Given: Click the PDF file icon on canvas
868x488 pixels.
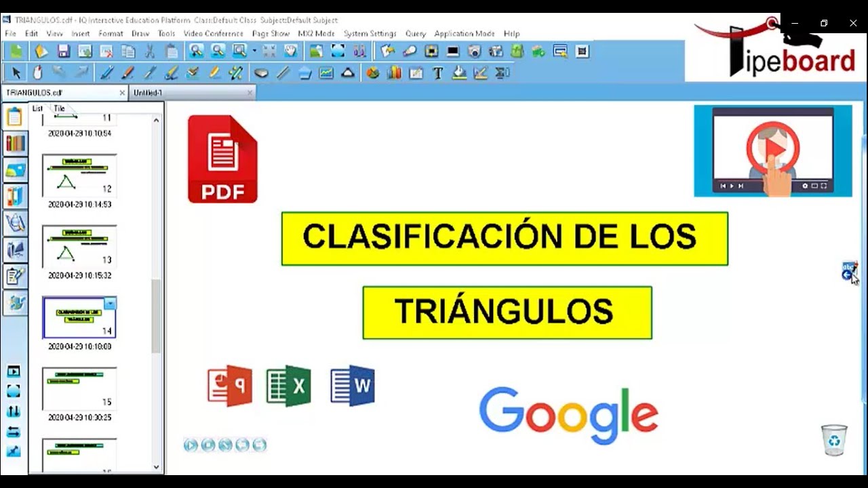Looking at the screenshot, I should tap(222, 159).
